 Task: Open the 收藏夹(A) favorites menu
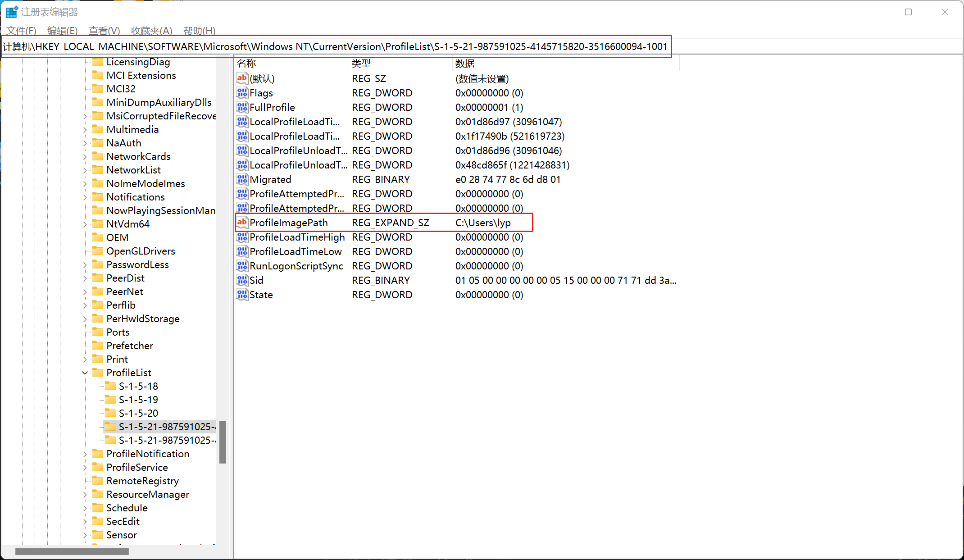click(x=151, y=31)
